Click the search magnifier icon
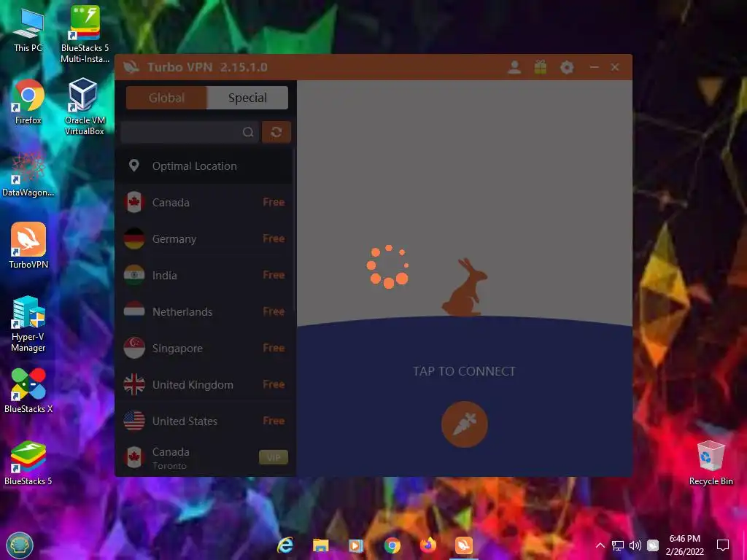The width and height of the screenshot is (747, 560). tap(248, 132)
